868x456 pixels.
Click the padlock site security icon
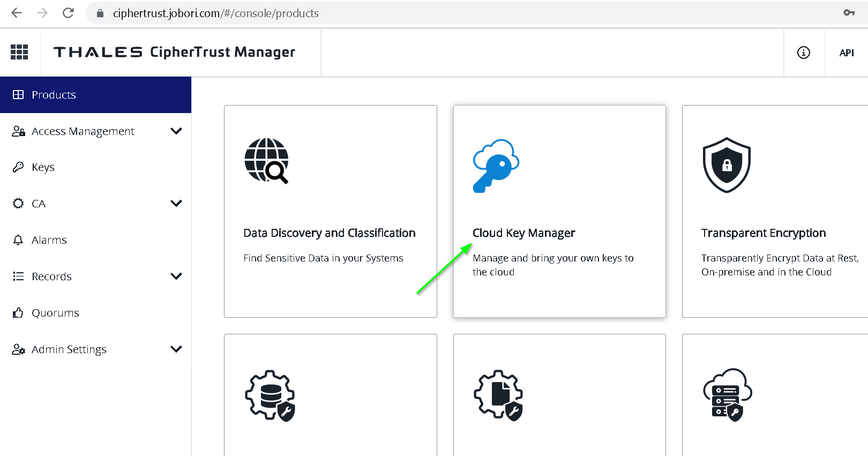coord(100,13)
